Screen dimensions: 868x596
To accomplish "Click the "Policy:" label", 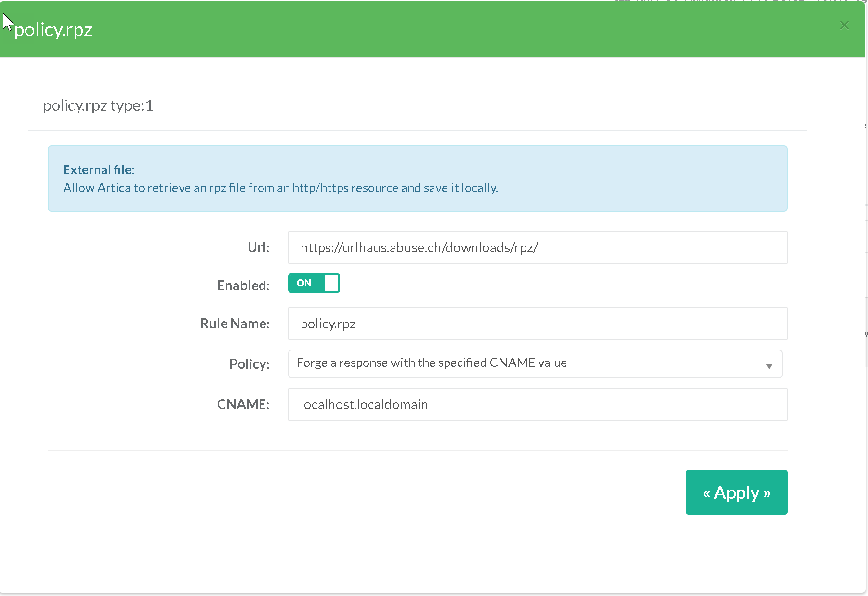I will point(249,364).
